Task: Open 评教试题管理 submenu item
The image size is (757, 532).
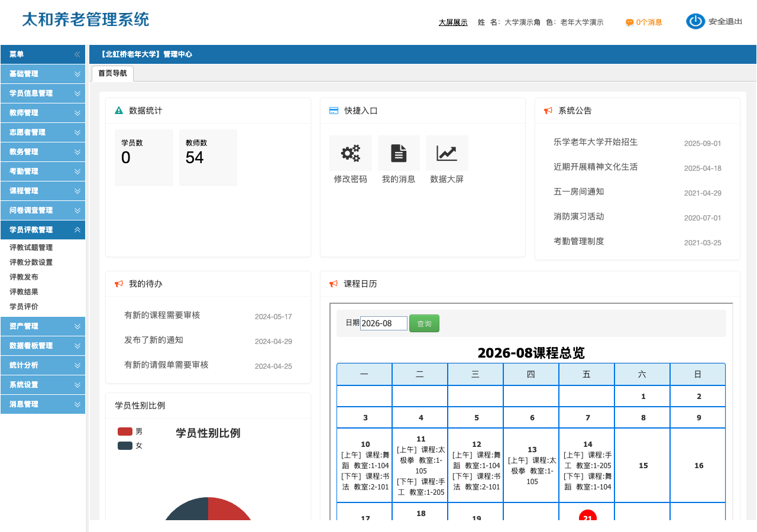Action: 31,248
